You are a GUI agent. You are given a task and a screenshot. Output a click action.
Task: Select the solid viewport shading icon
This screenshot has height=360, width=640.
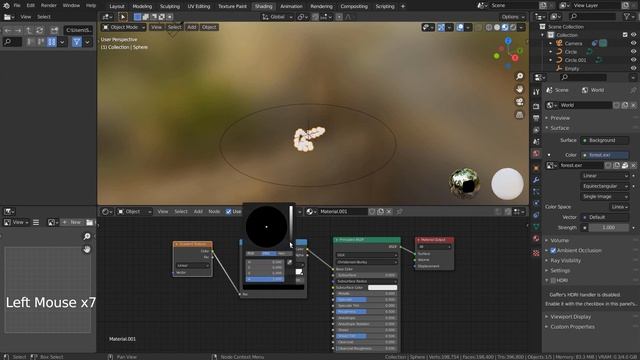497,27
